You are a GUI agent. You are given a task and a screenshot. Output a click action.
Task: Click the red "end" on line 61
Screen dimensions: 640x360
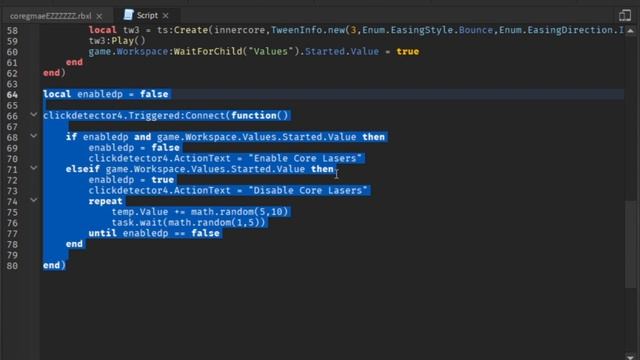tap(74, 62)
